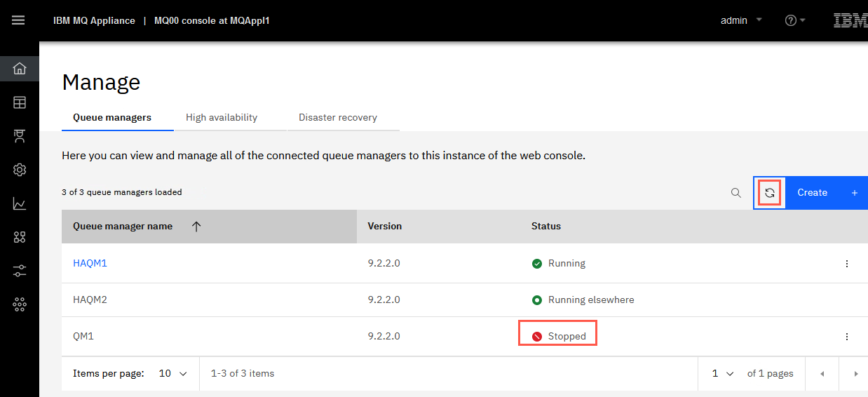The image size is (868, 397).
Task: Open the admin user dropdown
Action: 741,20
